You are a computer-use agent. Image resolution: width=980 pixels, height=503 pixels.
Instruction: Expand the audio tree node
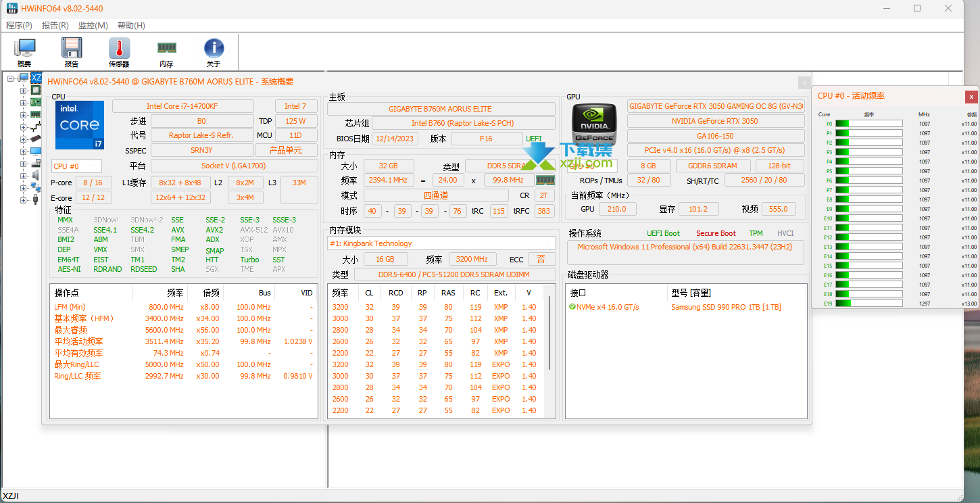tap(23, 176)
